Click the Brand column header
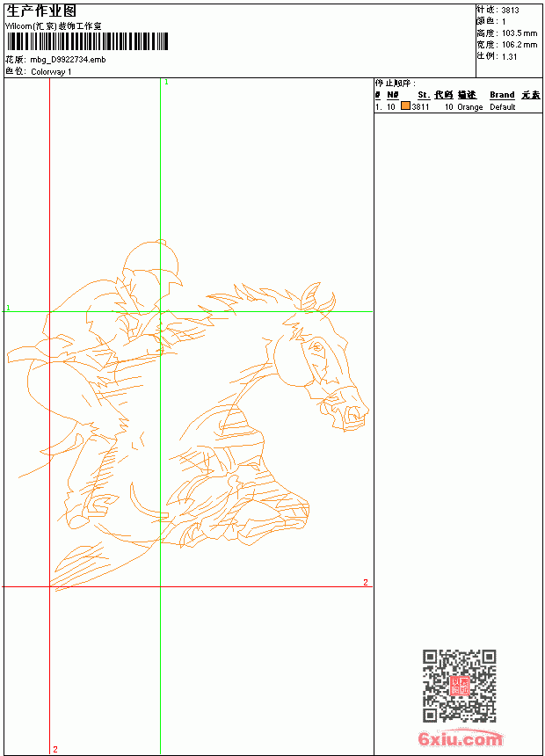Screen dimensions: 545x756 (x=502, y=95)
